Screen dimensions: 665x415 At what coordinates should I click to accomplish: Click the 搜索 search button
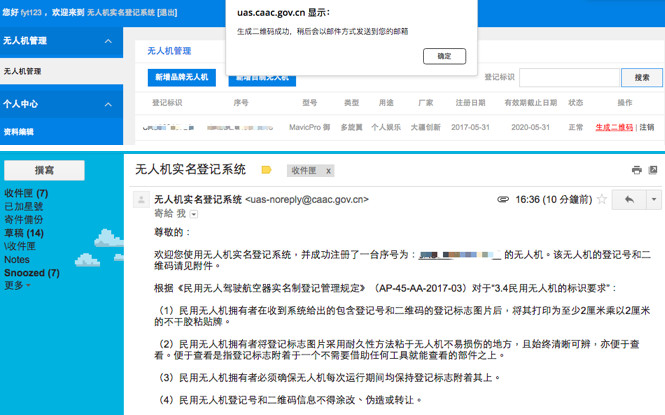641,77
